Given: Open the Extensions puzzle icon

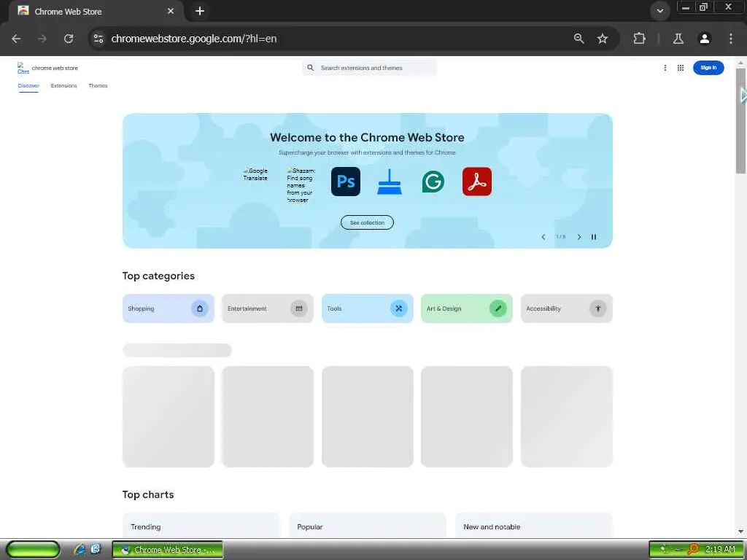Looking at the screenshot, I should click(x=639, y=39).
